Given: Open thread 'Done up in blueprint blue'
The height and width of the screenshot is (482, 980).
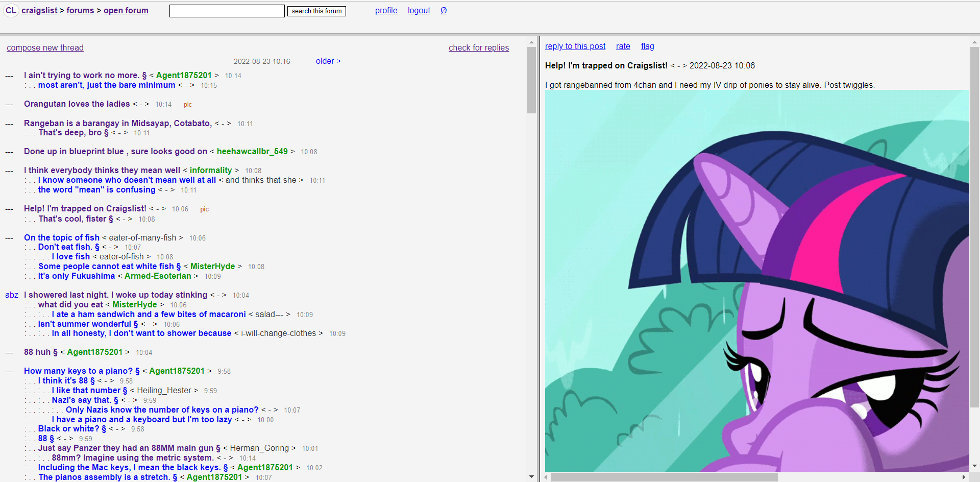Looking at the screenshot, I should (x=115, y=151).
